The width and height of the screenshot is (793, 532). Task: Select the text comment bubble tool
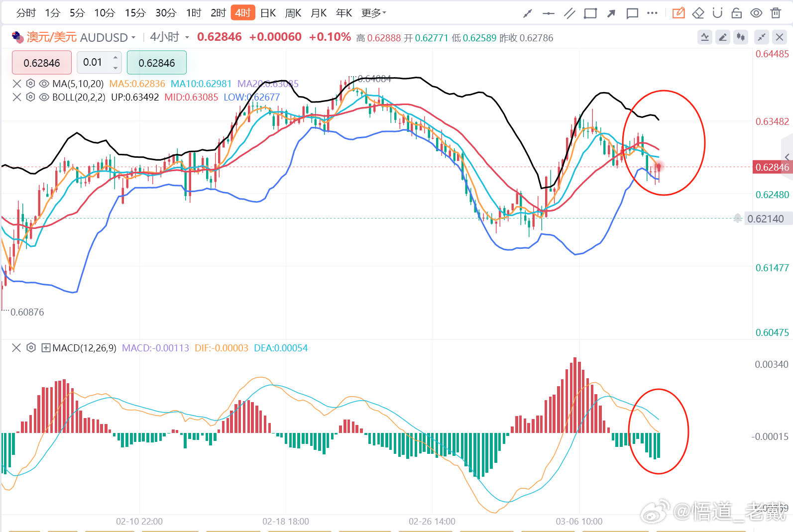(632, 13)
